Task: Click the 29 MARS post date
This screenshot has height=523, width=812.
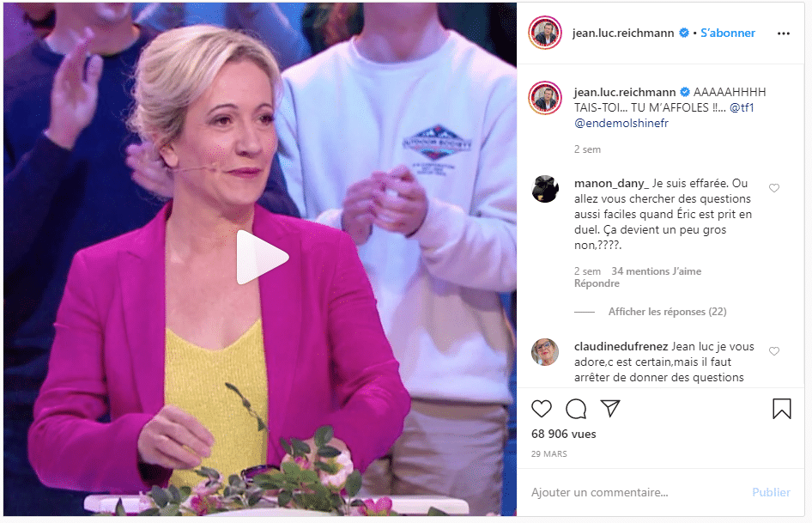Action: (549, 454)
